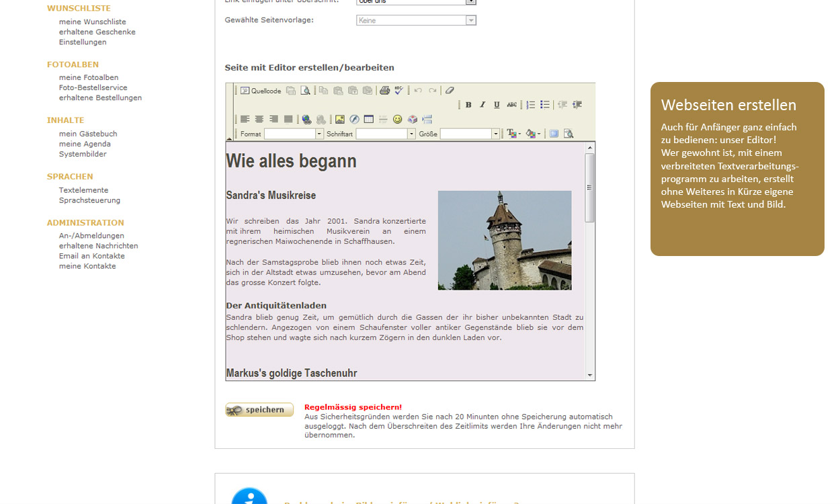
Task: Open meine Wunschliste in sidebar
Action: (92, 22)
